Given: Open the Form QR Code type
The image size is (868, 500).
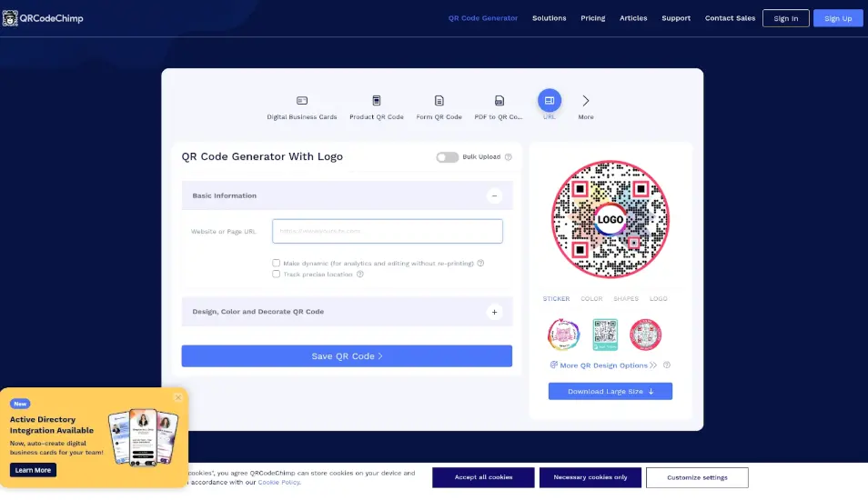Looking at the screenshot, I should tap(439, 101).
